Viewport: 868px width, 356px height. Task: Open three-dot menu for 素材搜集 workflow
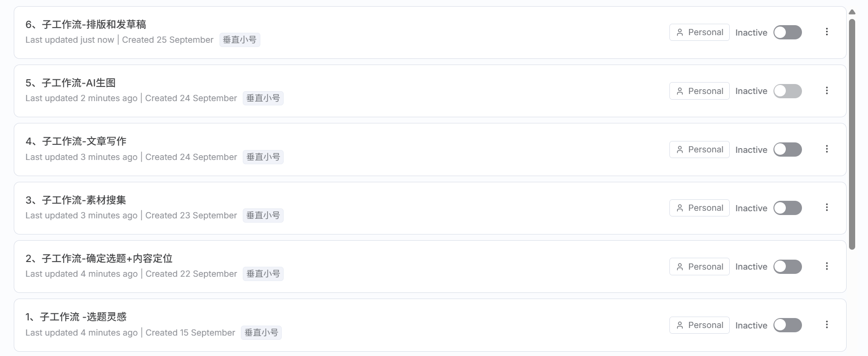pyautogui.click(x=827, y=207)
